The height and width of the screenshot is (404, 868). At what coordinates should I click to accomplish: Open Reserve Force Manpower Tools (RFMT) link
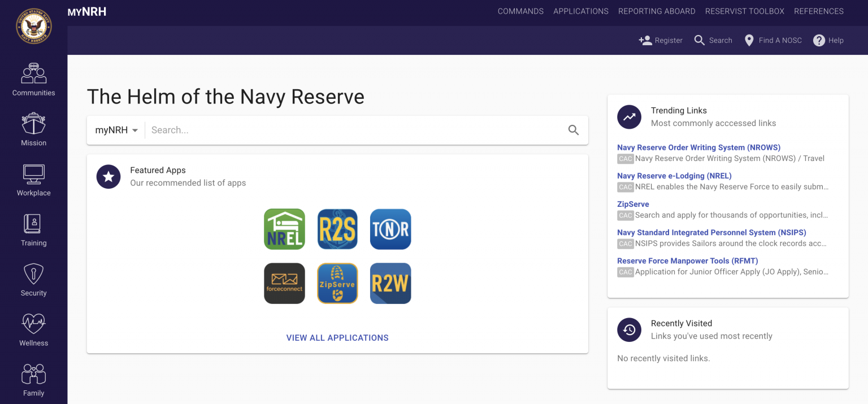click(688, 260)
